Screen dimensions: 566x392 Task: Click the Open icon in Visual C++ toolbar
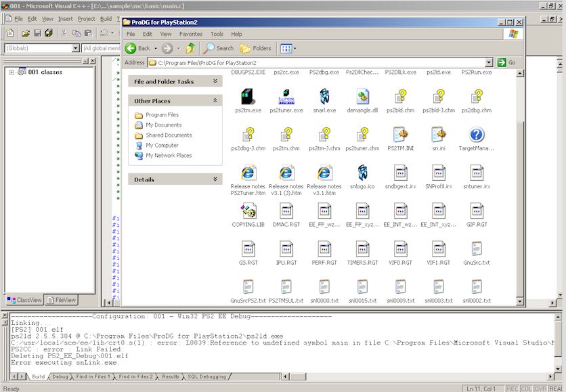(x=25, y=33)
